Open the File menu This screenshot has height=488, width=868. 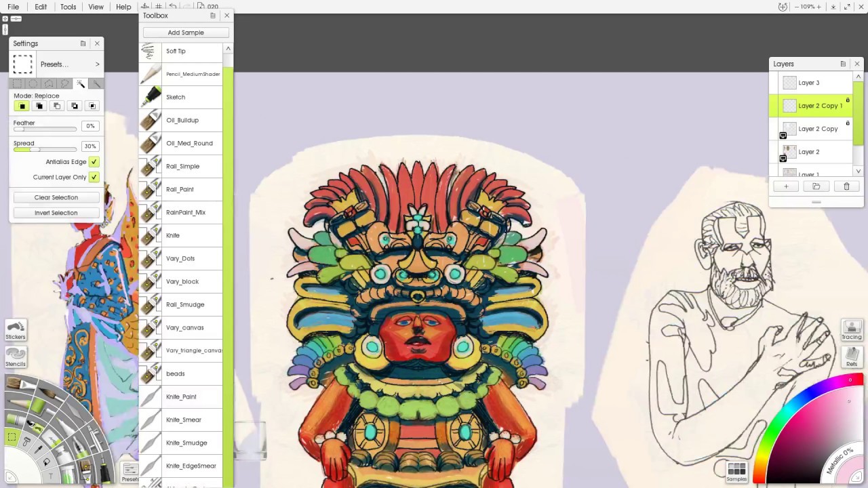(x=13, y=7)
